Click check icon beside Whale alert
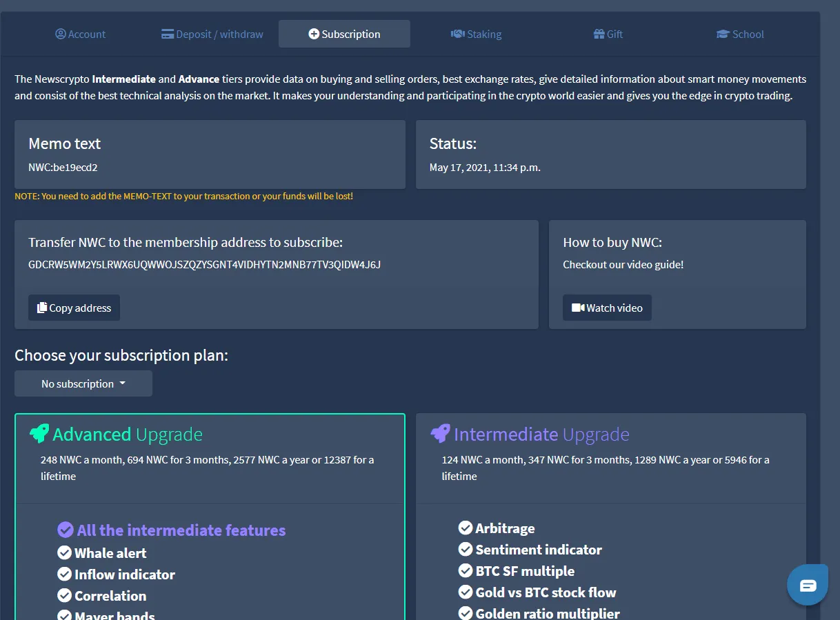The width and height of the screenshot is (840, 620). click(x=65, y=552)
